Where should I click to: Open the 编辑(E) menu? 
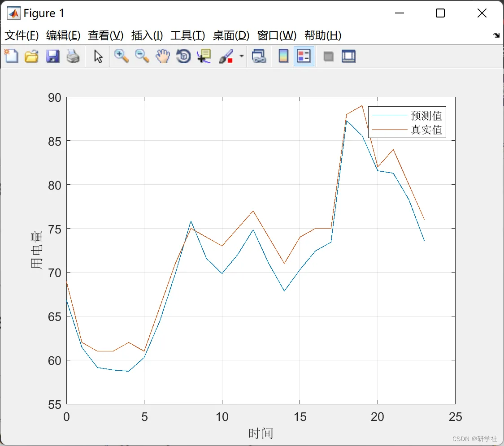(63, 35)
